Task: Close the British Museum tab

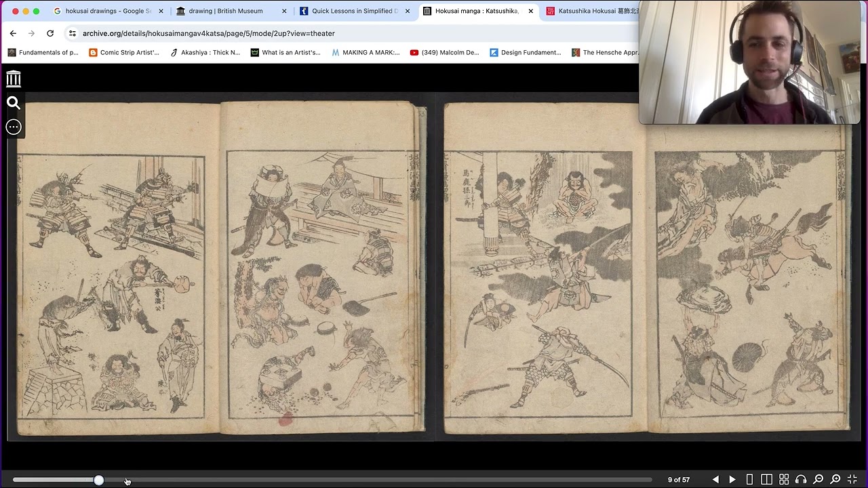Action: (285, 11)
